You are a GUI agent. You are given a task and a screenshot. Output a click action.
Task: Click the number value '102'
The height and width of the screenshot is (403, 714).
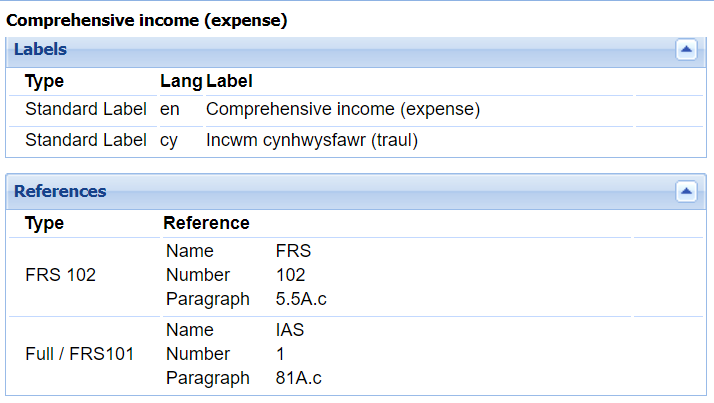tap(291, 275)
